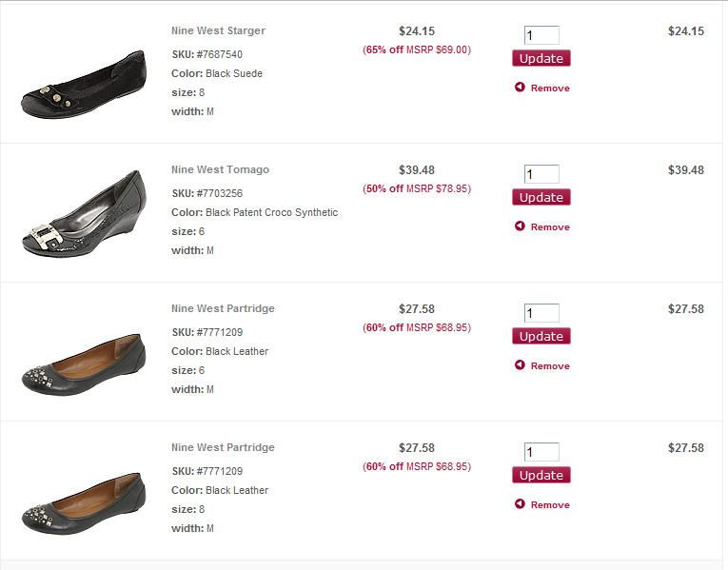Select the Remove text link for Partridge size 8
This screenshot has width=728, height=570.
550,504
